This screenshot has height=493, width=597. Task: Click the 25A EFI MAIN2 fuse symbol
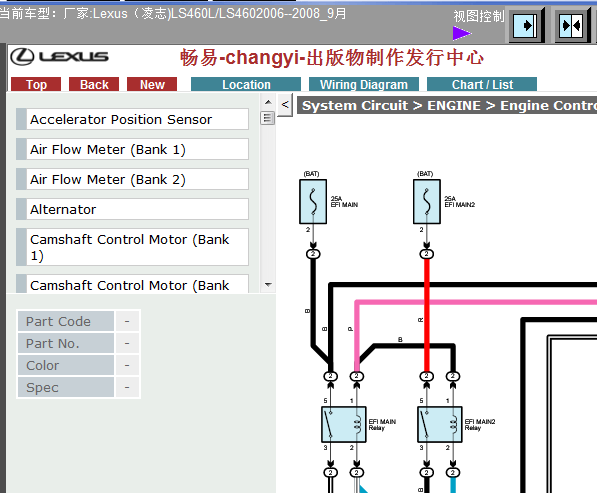(x=427, y=201)
